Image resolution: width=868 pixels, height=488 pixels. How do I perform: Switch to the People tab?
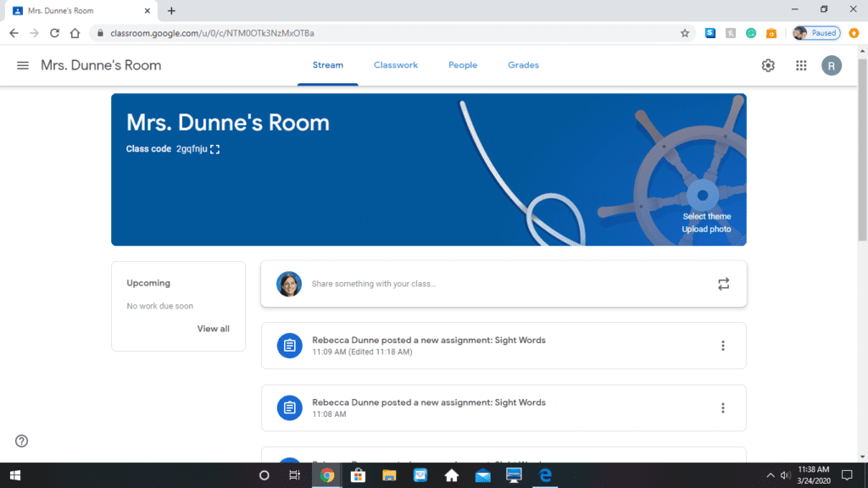[463, 65]
